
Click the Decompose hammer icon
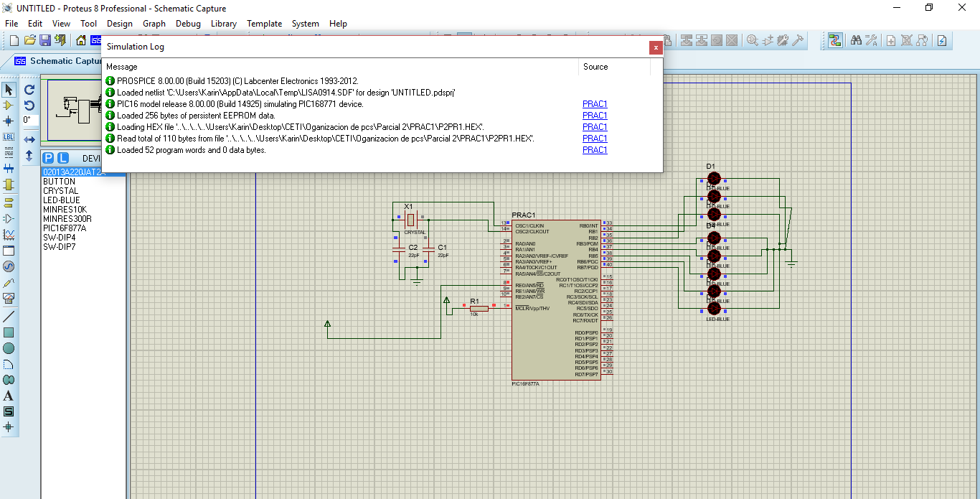point(798,40)
